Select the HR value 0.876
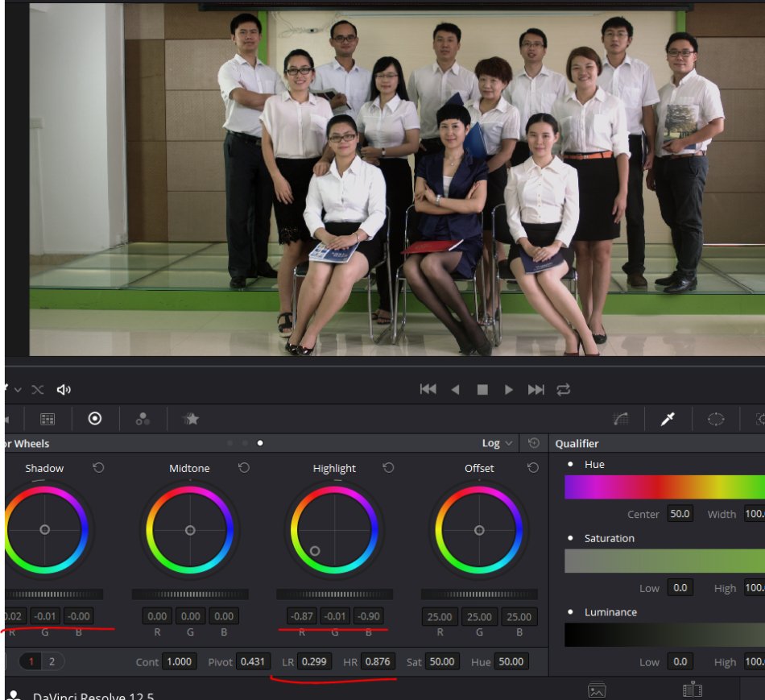 click(378, 661)
